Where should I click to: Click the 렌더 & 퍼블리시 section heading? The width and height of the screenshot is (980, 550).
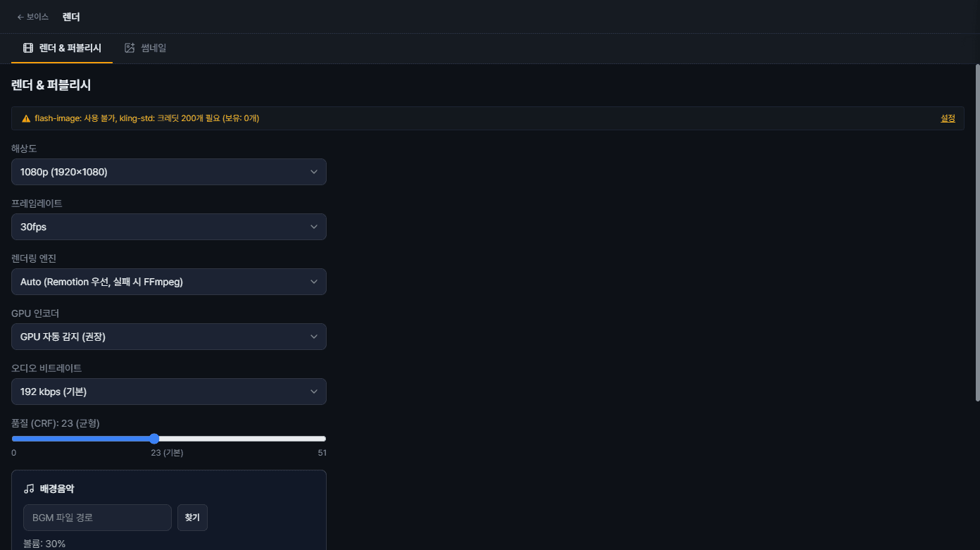click(51, 85)
